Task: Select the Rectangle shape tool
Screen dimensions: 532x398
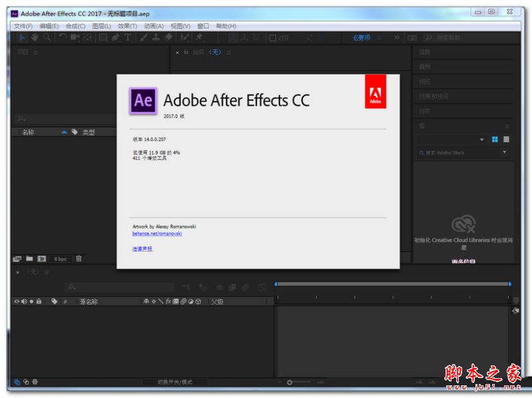Action: 103,38
